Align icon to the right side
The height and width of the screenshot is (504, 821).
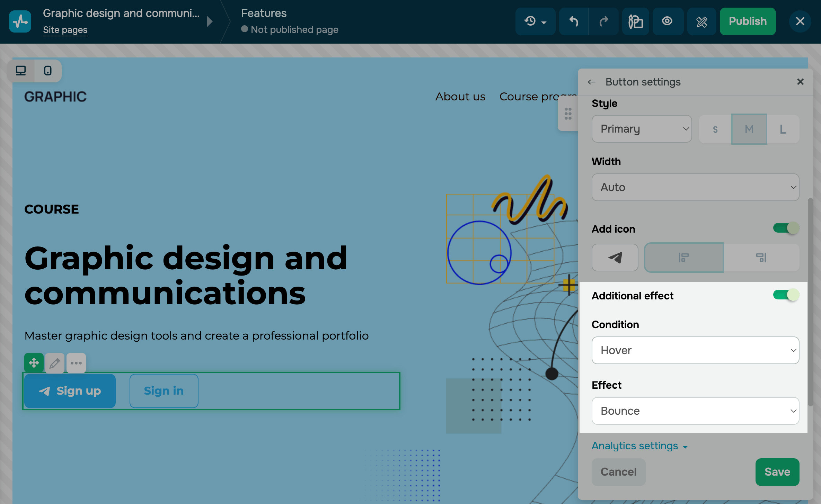coord(761,258)
